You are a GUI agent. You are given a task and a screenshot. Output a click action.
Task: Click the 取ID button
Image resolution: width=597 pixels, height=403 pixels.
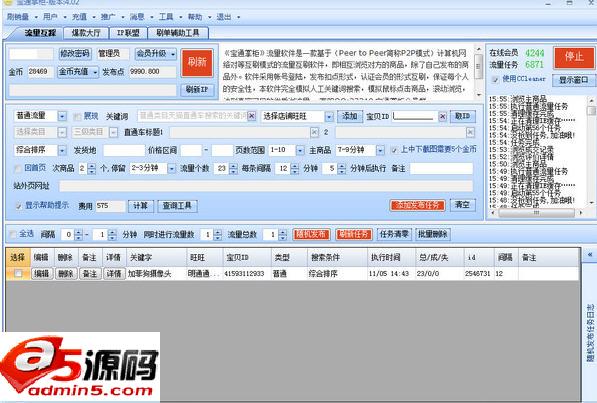[x=463, y=116]
